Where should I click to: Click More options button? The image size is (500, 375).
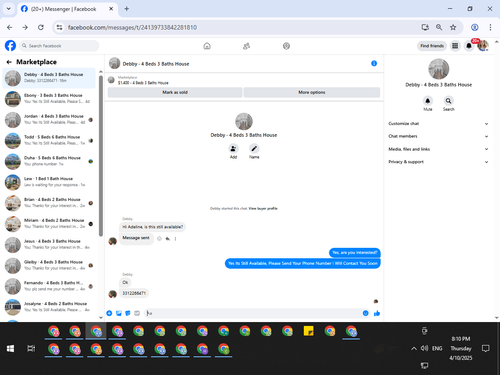tap(312, 92)
